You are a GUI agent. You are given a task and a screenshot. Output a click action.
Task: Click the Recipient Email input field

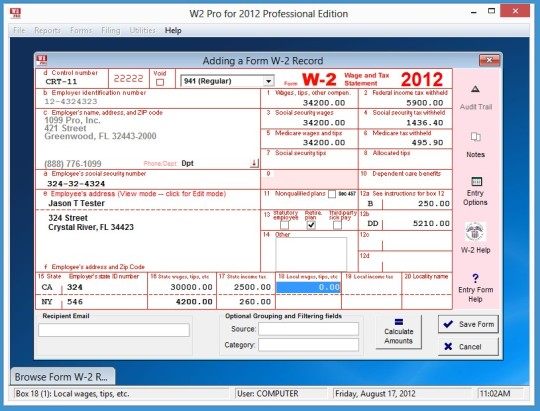click(x=114, y=330)
